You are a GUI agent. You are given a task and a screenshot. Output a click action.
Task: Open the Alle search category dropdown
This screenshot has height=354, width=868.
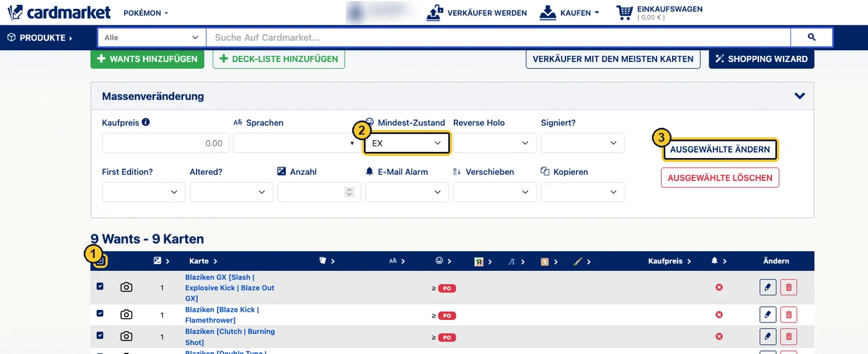coord(152,38)
